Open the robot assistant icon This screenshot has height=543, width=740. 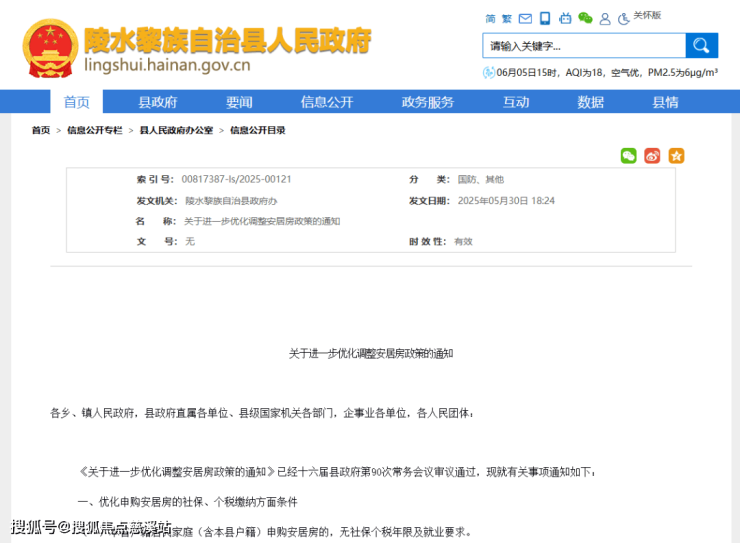pyautogui.click(x=565, y=18)
